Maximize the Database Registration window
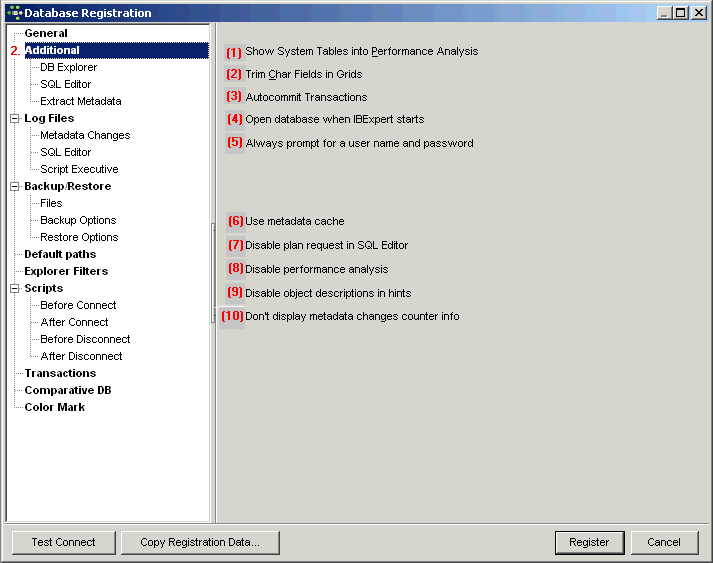This screenshot has width=713, height=563. 681,13
